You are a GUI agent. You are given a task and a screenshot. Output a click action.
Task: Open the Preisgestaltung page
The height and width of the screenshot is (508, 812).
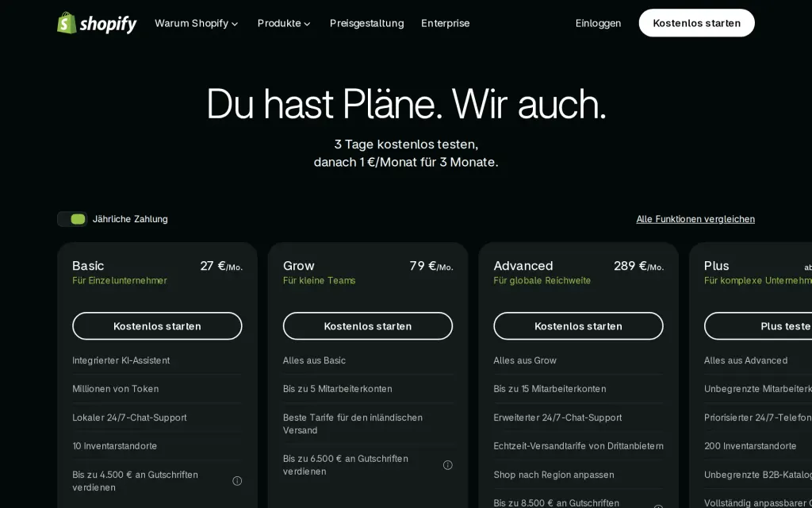click(x=366, y=23)
